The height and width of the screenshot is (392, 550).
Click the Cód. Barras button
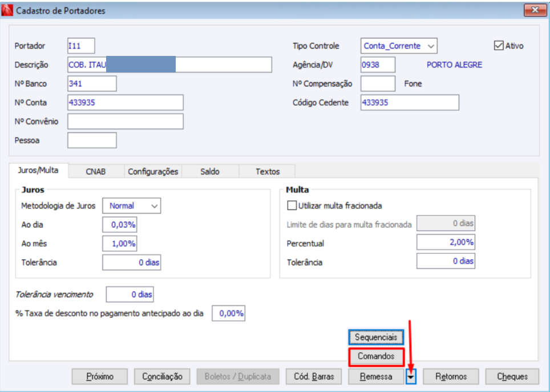(x=314, y=377)
